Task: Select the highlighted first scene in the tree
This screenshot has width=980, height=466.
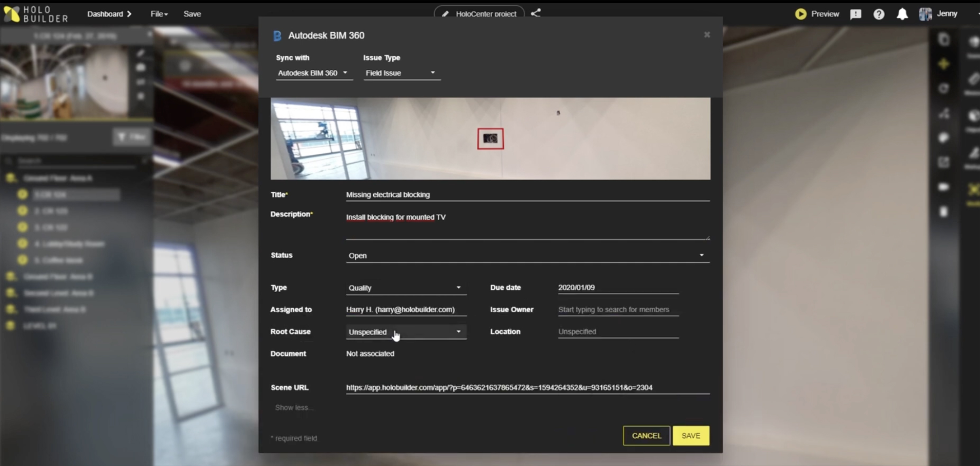Action: point(76,195)
